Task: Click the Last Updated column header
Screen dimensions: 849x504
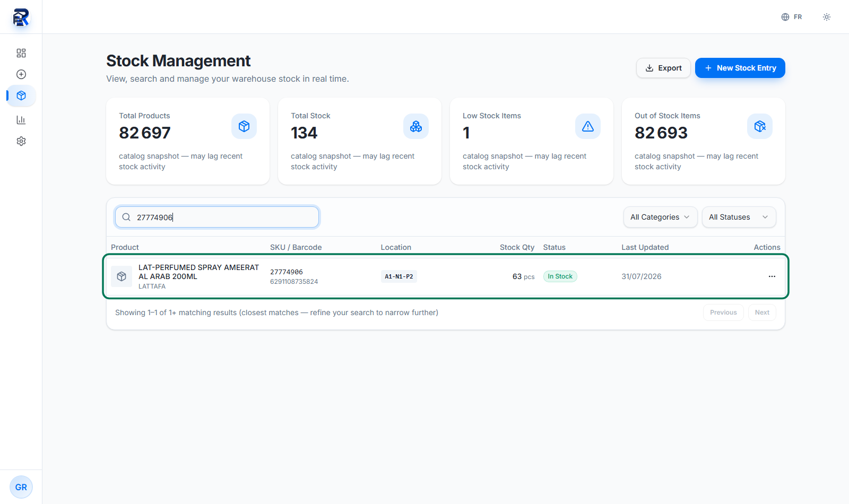Action: (x=645, y=247)
